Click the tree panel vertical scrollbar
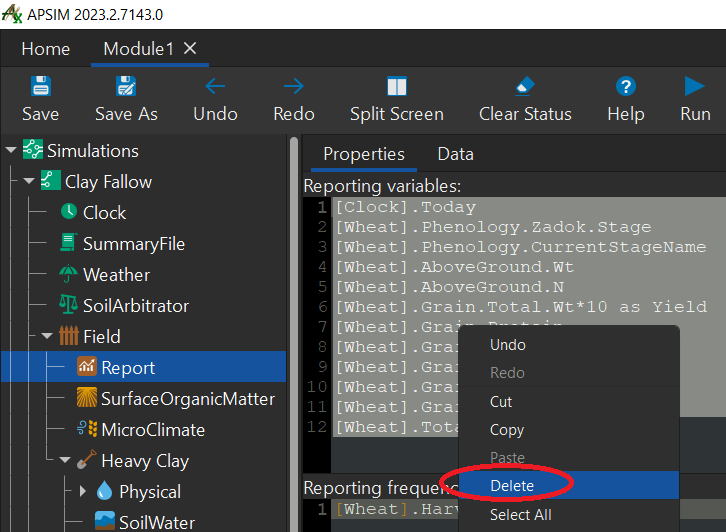 coord(294,333)
